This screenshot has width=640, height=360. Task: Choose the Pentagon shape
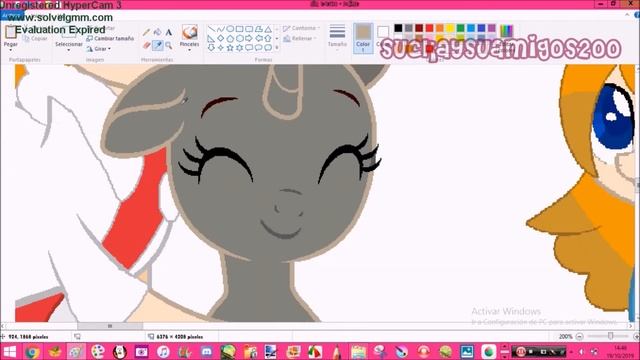[x=230, y=38]
